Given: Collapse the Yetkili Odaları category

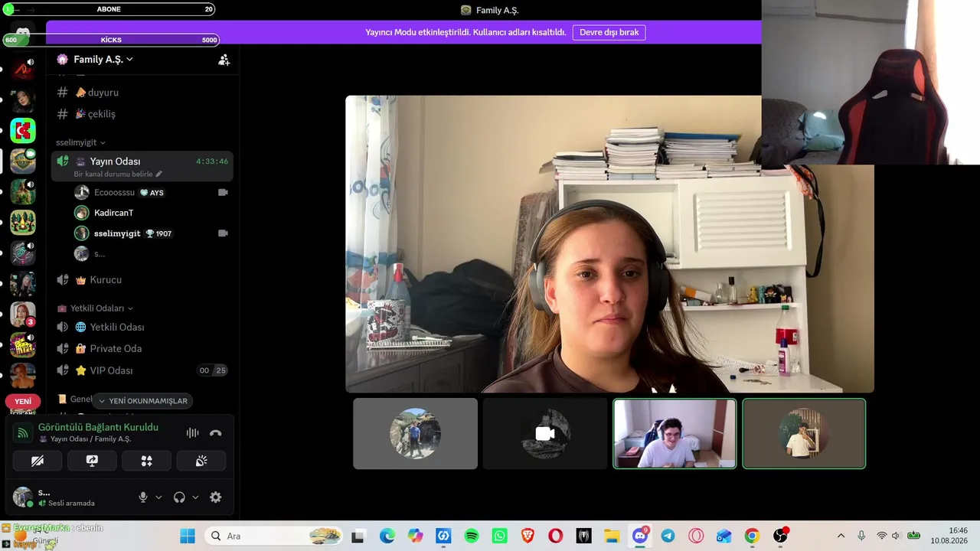Looking at the screenshot, I should point(96,308).
